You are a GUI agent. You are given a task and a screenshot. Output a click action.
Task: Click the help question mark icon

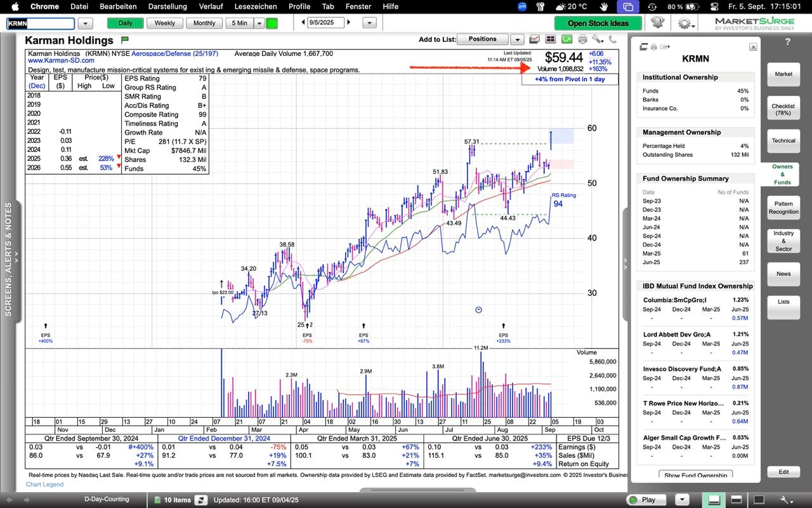click(x=788, y=42)
